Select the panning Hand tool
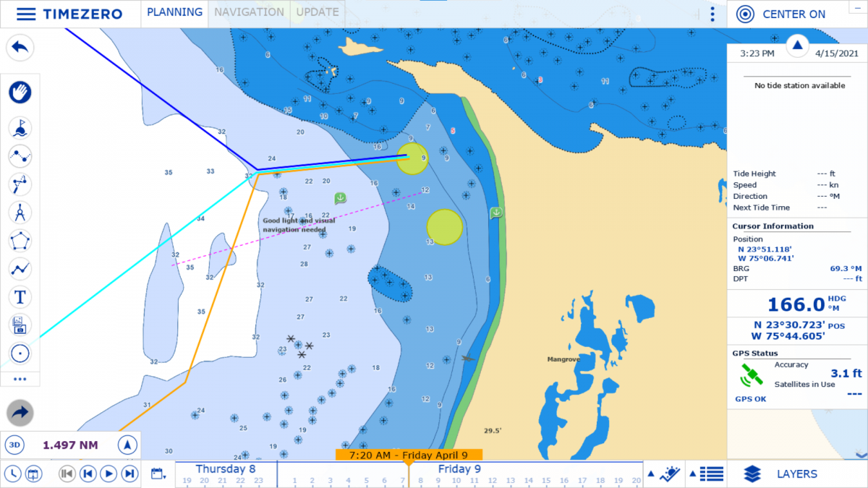Image resolution: width=868 pixels, height=488 pixels. tap(20, 92)
